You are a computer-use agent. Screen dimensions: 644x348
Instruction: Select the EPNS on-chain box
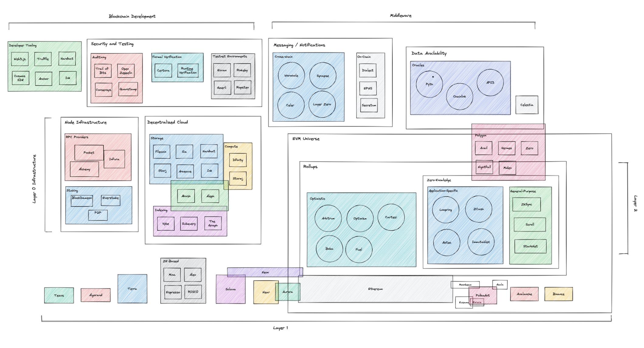click(x=368, y=89)
